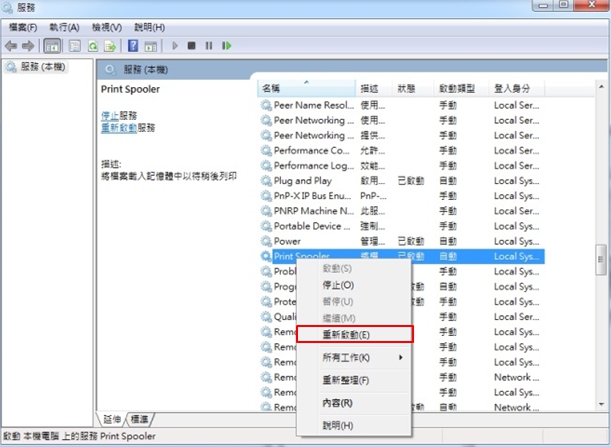This screenshot has width=611, height=447.
Task: Click the Refresh toolbar icon
Action: click(x=93, y=45)
